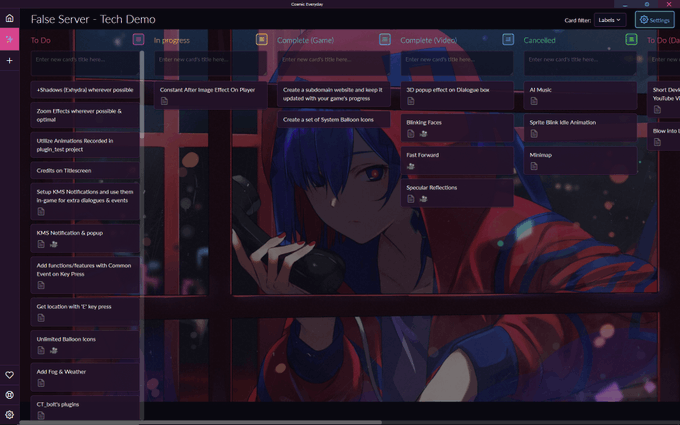Click the Cancelled column title
Screen dimensions: 680x425
pyautogui.click(x=539, y=40)
